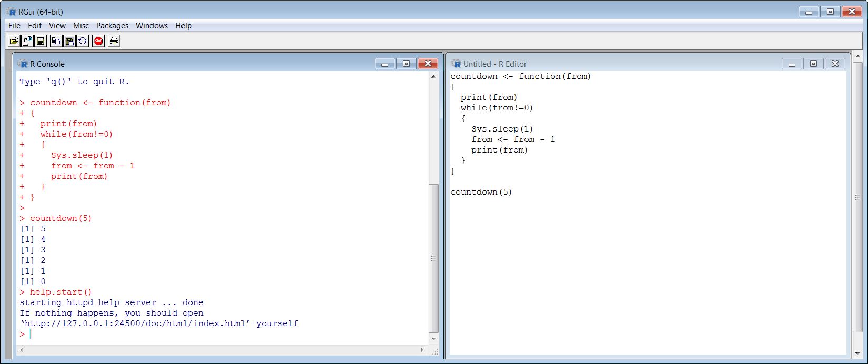This screenshot has height=364, width=868.
Task: Click the Open script folder icon
Action: click(x=14, y=41)
